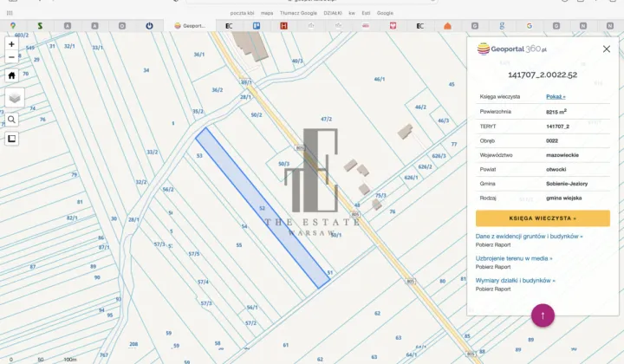Image resolution: width=624 pixels, height=364 pixels.
Task: Open Uzbrojenie terenu w media link
Action: 514,258
